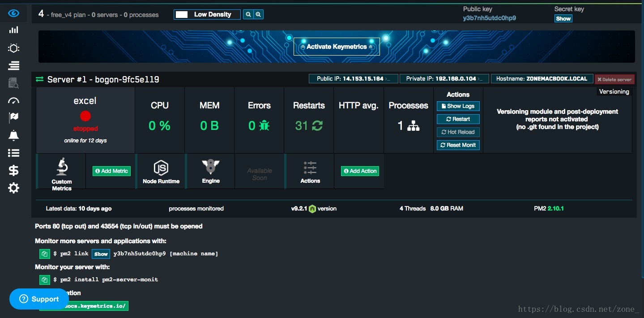Click the Latest data: 10 days ago text
644x318 pixels.
(79, 209)
